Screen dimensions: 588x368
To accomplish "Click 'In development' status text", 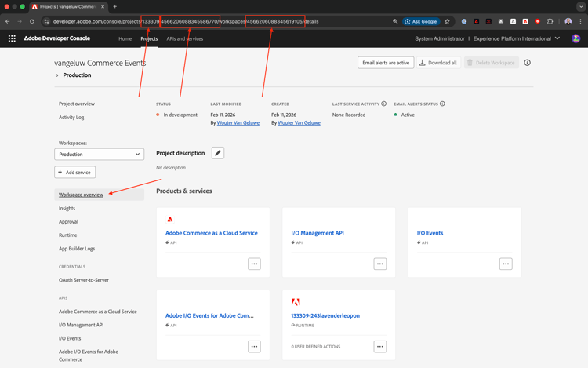I will [x=180, y=115].
